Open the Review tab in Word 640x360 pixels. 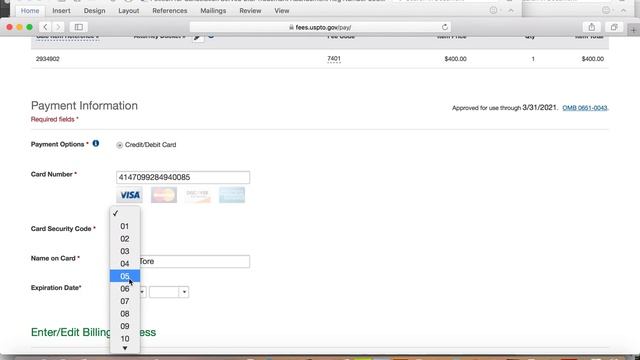(250, 11)
